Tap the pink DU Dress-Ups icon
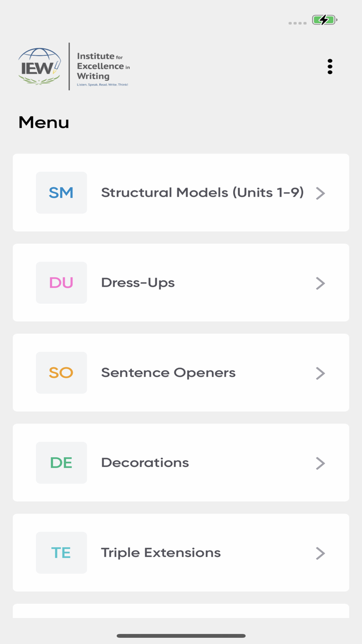The height and width of the screenshot is (644, 362). (61, 283)
